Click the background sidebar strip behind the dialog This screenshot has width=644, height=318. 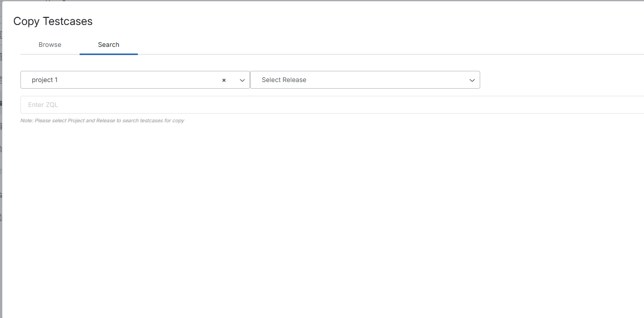click(1, 153)
